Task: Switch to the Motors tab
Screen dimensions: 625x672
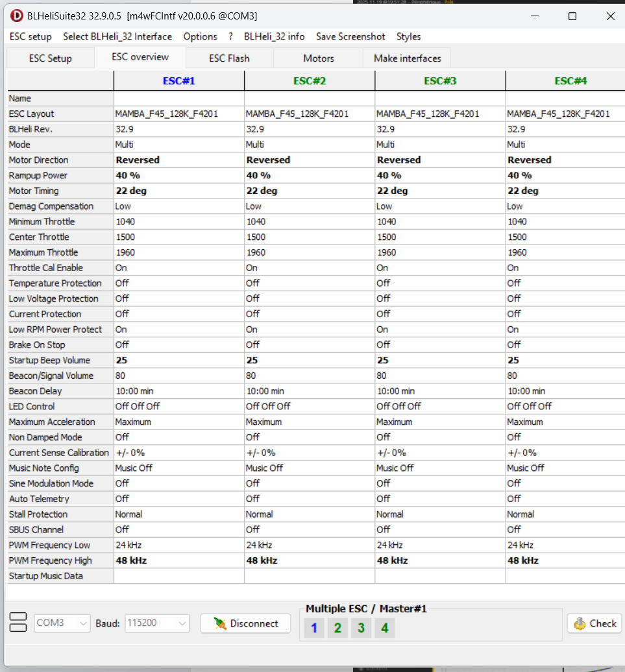Action: tap(319, 58)
